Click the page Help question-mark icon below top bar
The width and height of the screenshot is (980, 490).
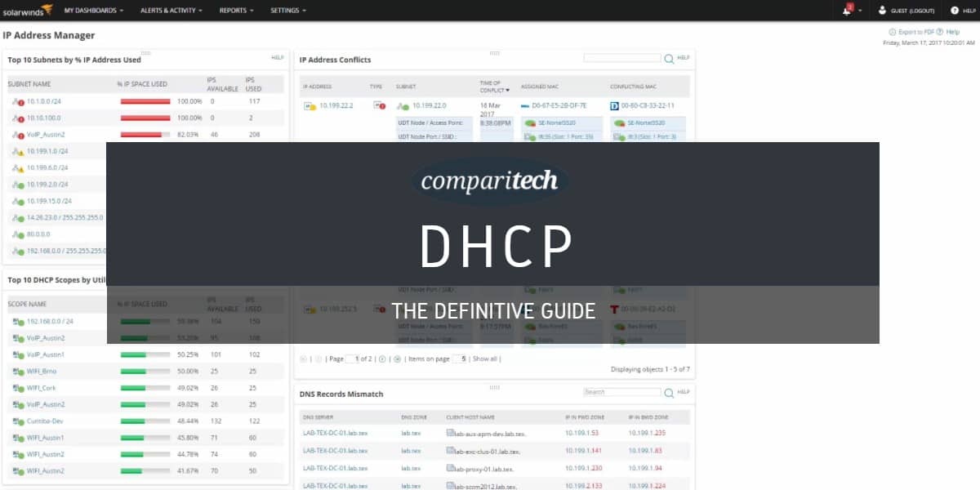[940, 32]
